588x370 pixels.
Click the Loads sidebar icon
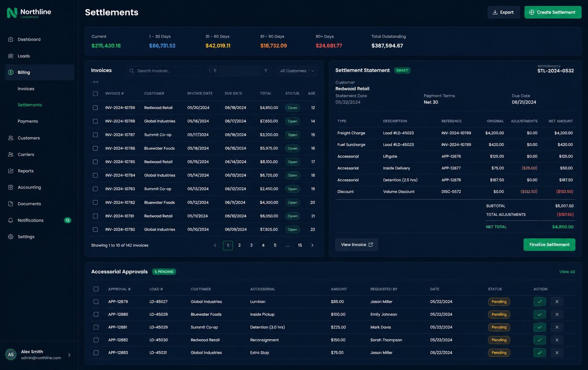pos(11,56)
